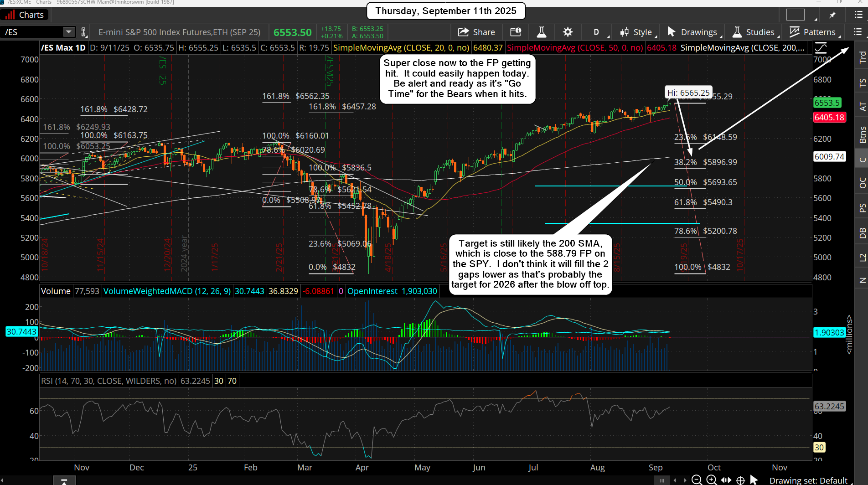Expand the /ES symbol dropdown arrow
Viewport: 868px width, 485px height.
(68, 32)
